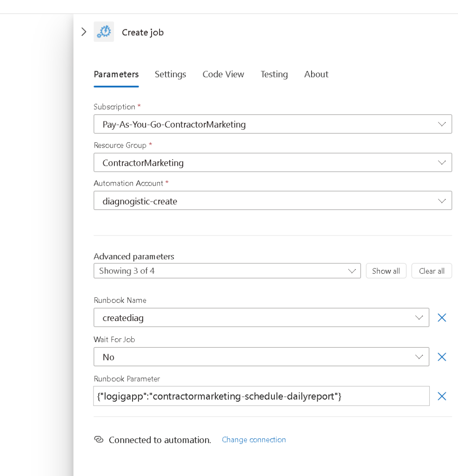This screenshot has width=458, height=476.
Task: Open the Subscription dropdown
Action: 272,124
